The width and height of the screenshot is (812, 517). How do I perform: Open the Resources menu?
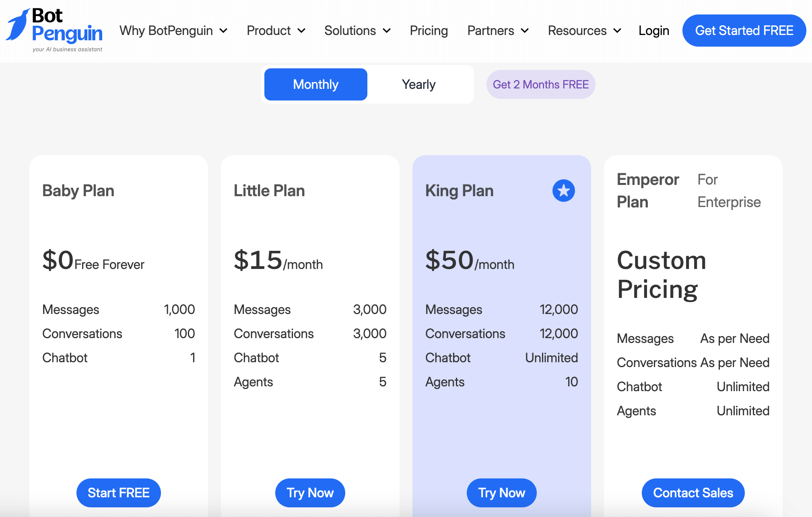[x=585, y=31]
